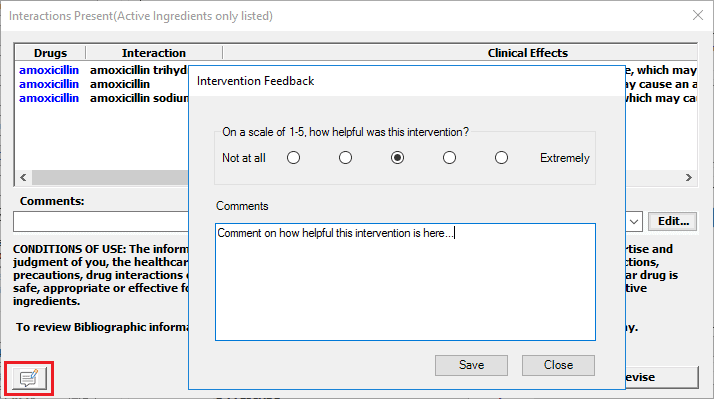The image size is (714, 399).
Task: Select the rating next to Extremely
Action: pos(501,158)
